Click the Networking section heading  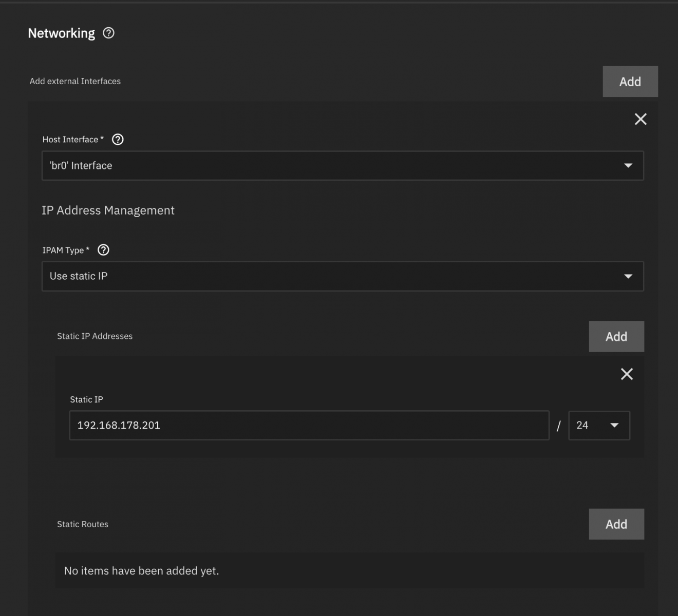pyautogui.click(x=61, y=33)
